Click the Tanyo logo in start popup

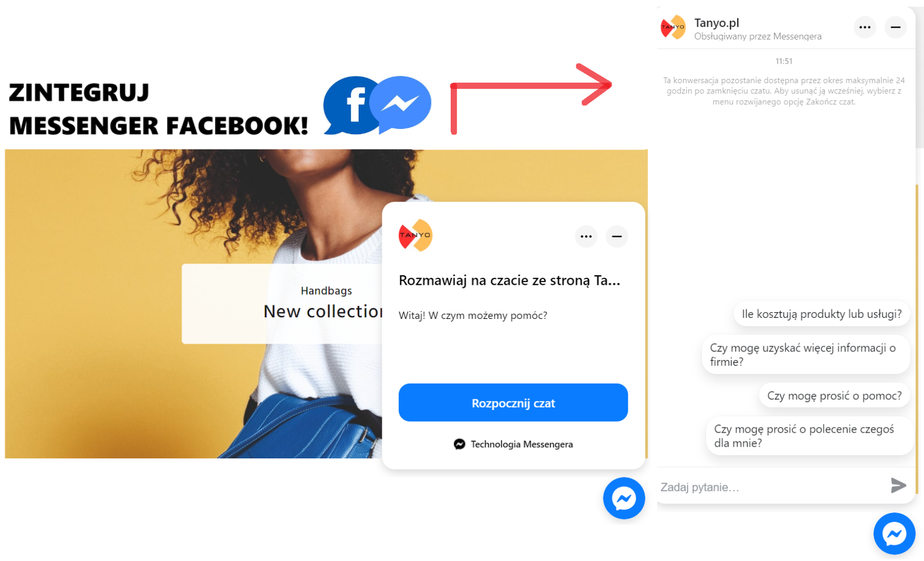tap(415, 235)
